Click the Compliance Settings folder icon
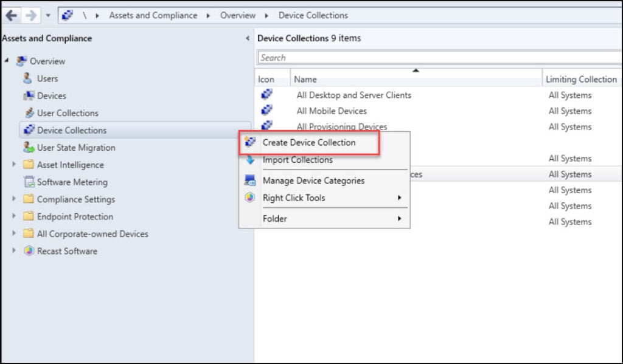This screenshot has width=623, height=364. point(28,199)
